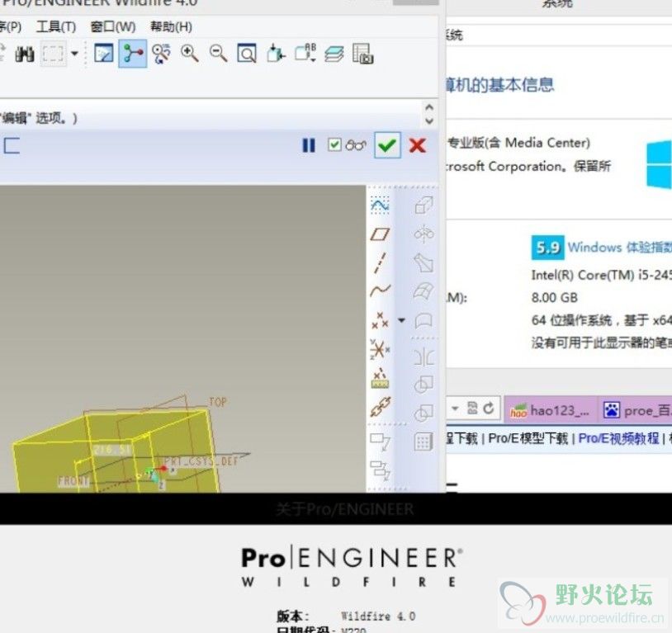672x633 pixels.
Task: Click the browser refresh icon
Action: click(489, 409)
